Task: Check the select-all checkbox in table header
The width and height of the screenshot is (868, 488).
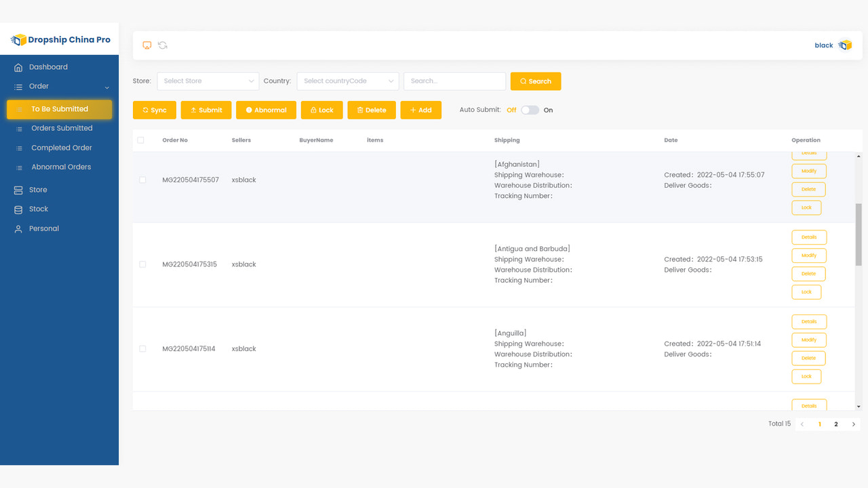Action: click(141, 140)
